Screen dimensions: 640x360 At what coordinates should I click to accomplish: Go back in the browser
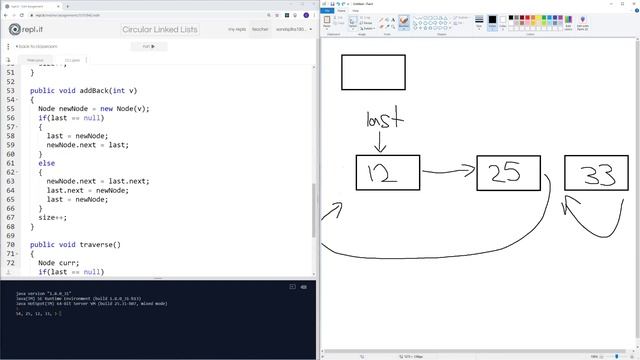(6, 15)
